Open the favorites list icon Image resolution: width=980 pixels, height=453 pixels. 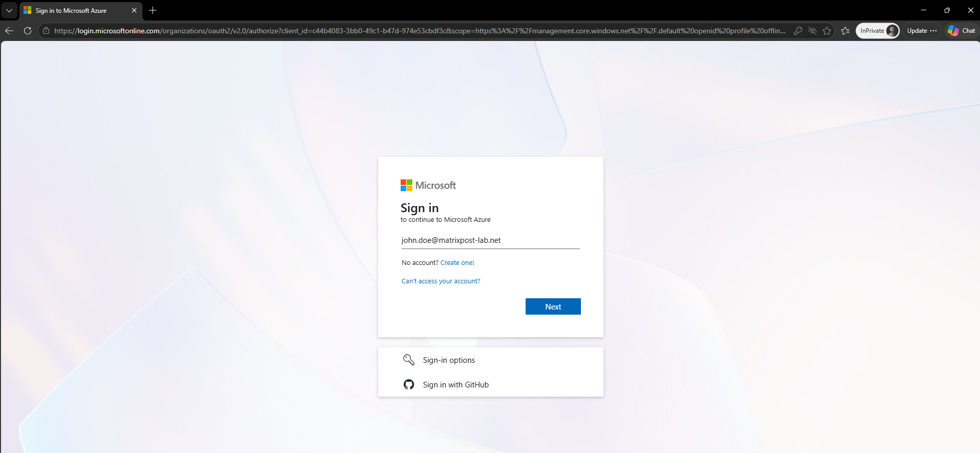pyautogui.click(x=845, y=31)
